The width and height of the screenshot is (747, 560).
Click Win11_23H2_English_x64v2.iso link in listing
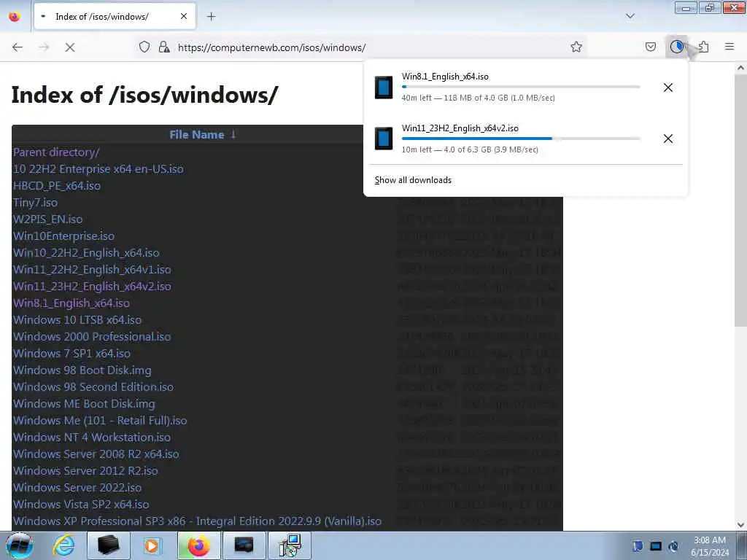pos(92,286)
